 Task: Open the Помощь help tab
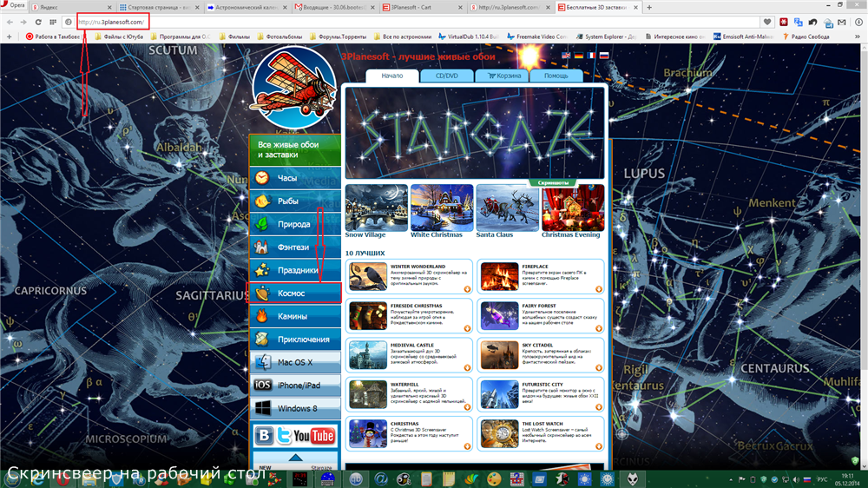pos(556,76)
